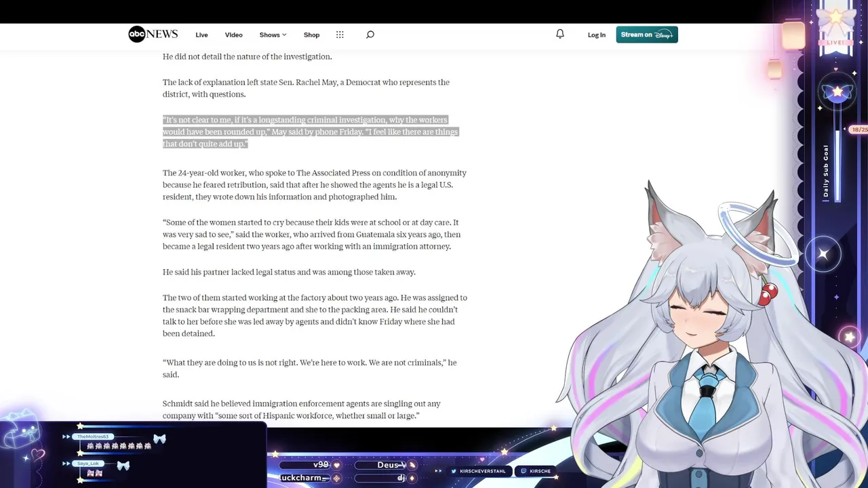This screenshot has height=488, width=868.
Task: Click highlighted quote "It's not clear to me"
Action: coord(311,131)
